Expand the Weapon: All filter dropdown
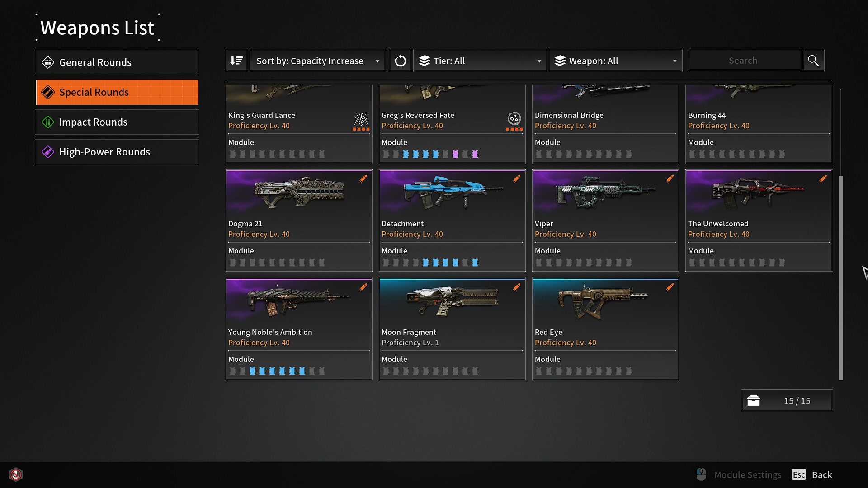Screen dimensions: 868x488 616,61
